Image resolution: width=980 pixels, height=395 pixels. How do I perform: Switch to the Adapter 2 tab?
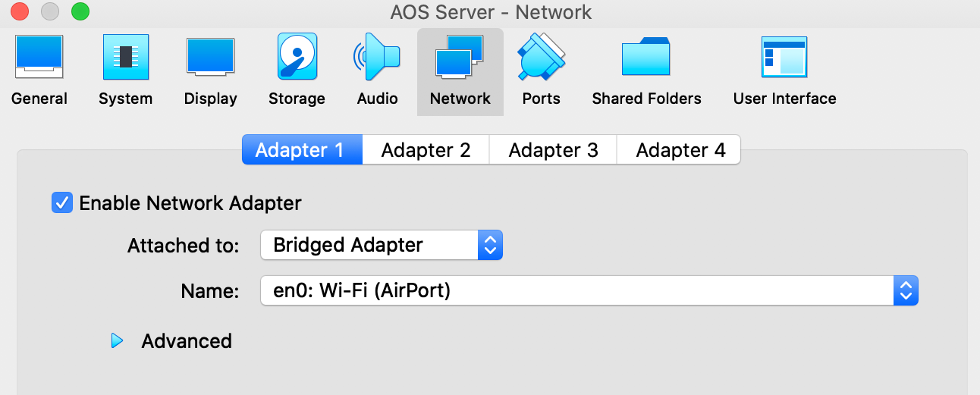(x=426, y=150)
